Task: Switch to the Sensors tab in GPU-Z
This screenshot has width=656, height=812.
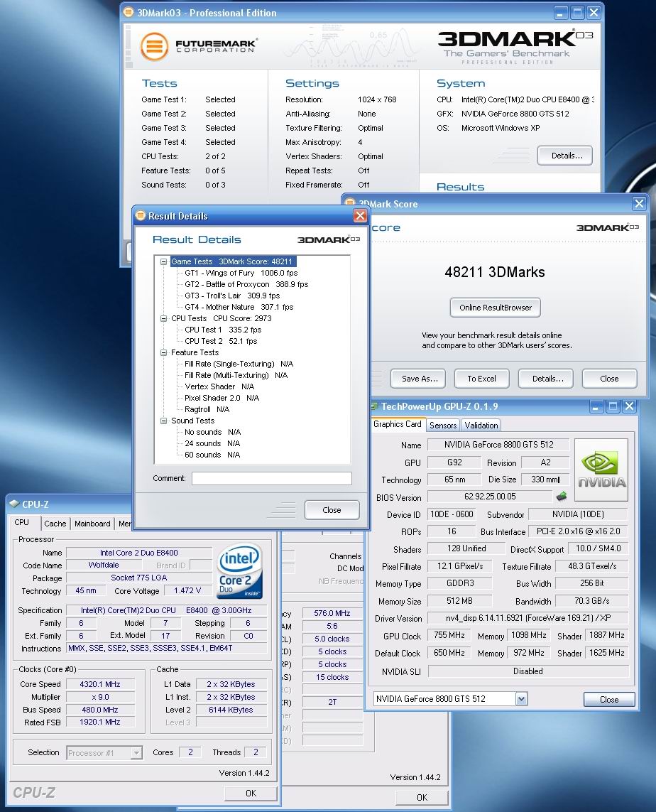Action: [443, 425]
